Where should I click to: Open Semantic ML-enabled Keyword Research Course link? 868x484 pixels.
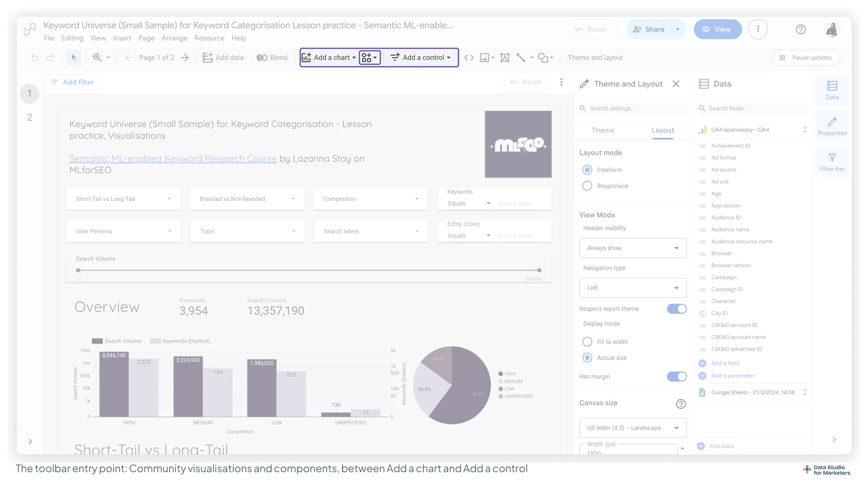(173, 159)
